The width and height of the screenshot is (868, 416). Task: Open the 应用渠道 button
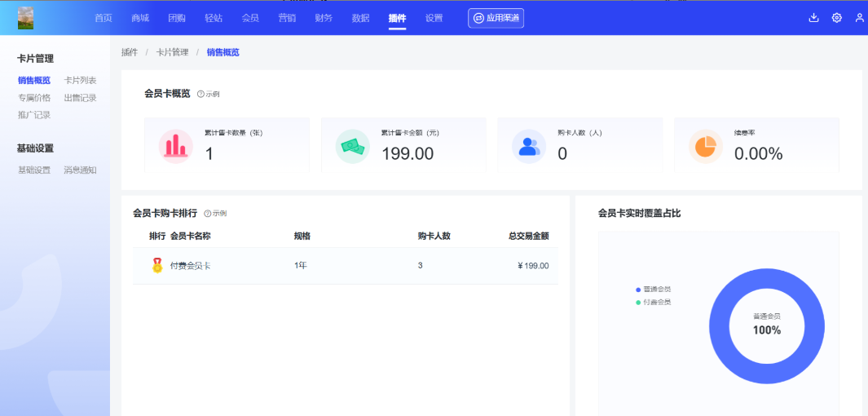point(496,18)
